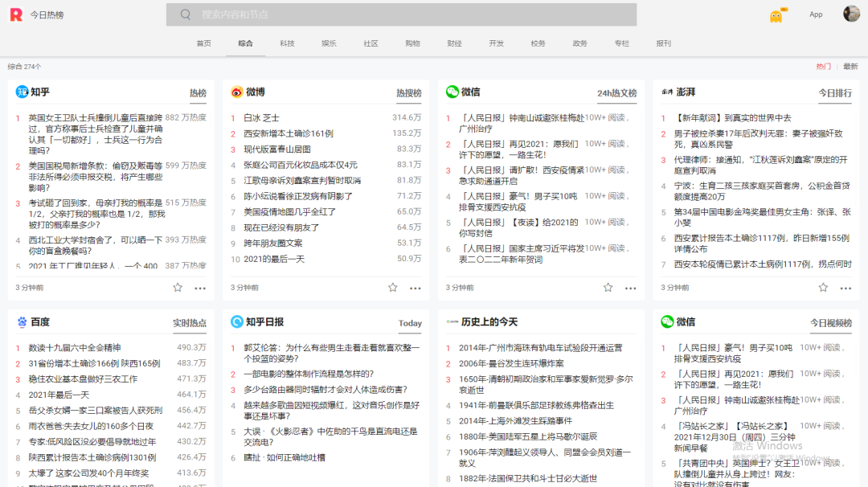The width and height of the screenshot is (868, 487).
Task: Open the 百度 实时热点 selector
Action: click(190, 322)
